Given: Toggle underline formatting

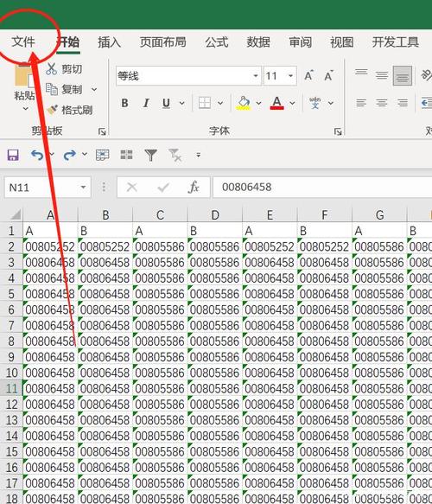Looking at the screenshot, I should (x=166, y=103).
